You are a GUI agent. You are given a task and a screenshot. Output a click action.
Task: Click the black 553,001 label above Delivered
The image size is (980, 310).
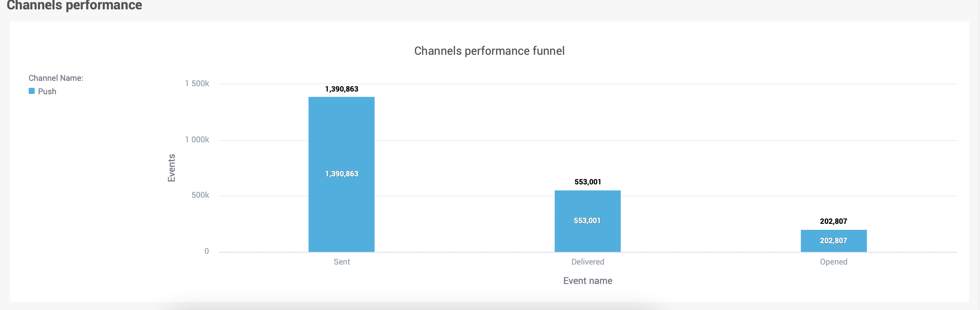pyautogui.click(x=587, y=182)
